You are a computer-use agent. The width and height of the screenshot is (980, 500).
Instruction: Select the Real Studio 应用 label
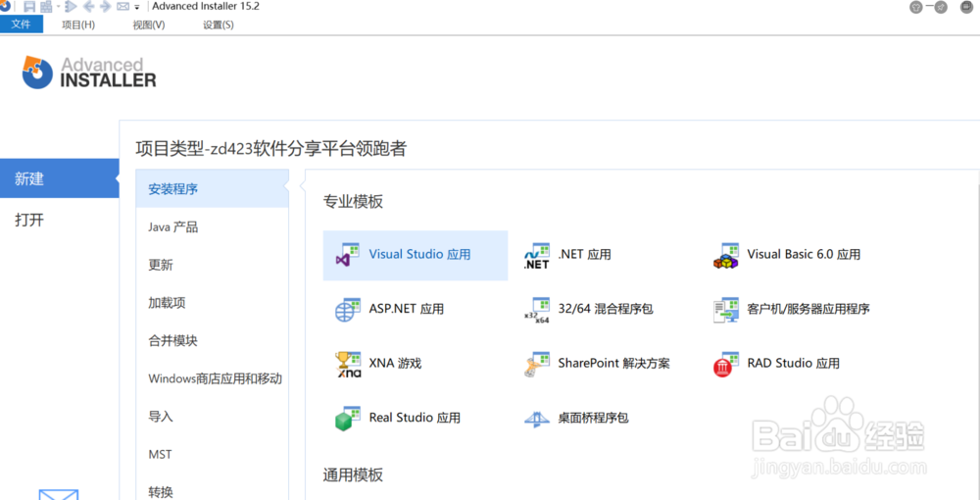[x=415, y=418]
